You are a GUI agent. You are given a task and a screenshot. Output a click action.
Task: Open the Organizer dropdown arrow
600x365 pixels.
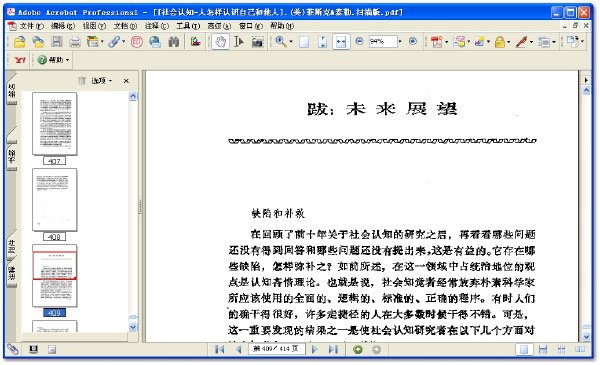click(x=102, y=42)
